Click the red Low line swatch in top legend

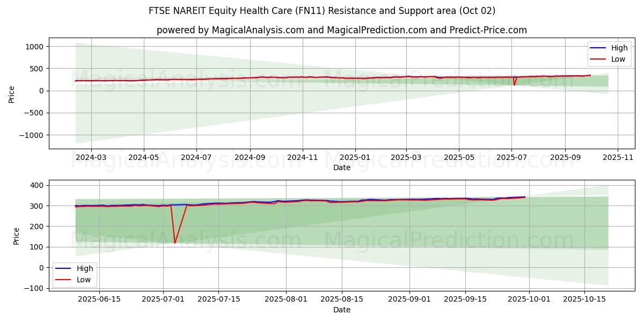point(598,59)
